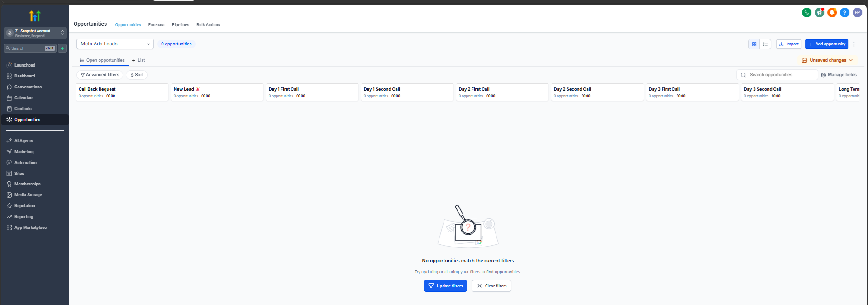Open the Opportunities tab
This screenshot has height=305, width=868.
point(128,25)
